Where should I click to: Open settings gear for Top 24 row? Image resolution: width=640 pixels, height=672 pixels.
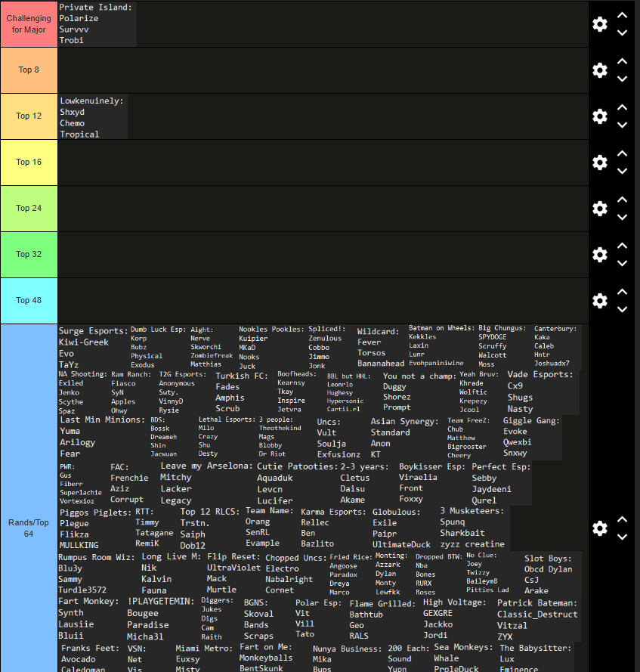click(x=600, y=209)
